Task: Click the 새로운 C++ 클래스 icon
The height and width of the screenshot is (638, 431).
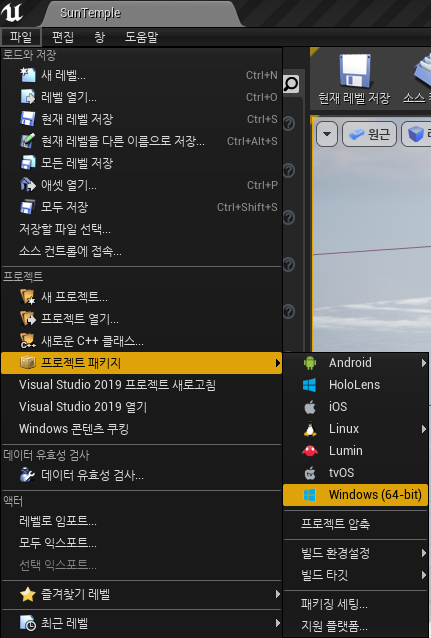Action: (28, 341)
